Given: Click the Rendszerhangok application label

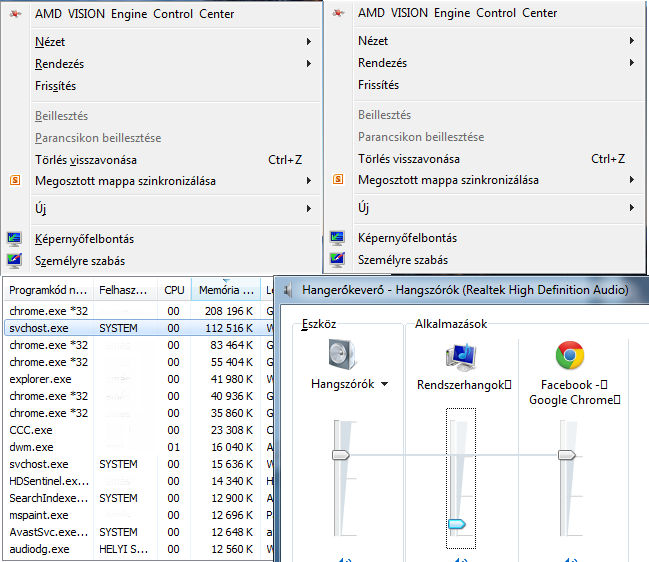Looking at the screenshot, I should click(x=464, y=385).
